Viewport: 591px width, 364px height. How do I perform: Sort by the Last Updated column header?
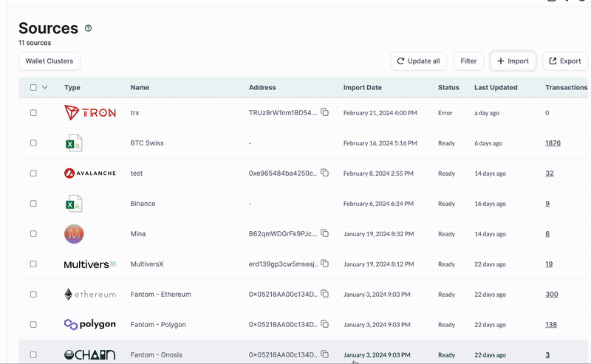[x=496, y=87]
